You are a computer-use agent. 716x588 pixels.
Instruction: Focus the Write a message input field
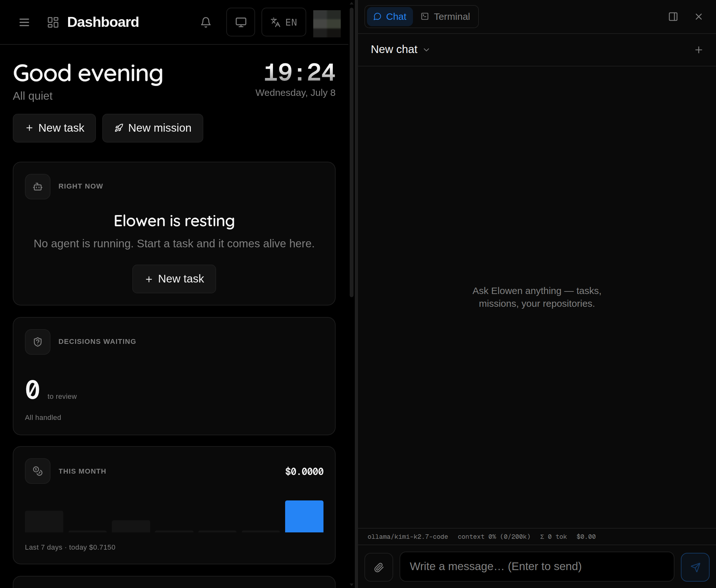(x=537, y=567)
